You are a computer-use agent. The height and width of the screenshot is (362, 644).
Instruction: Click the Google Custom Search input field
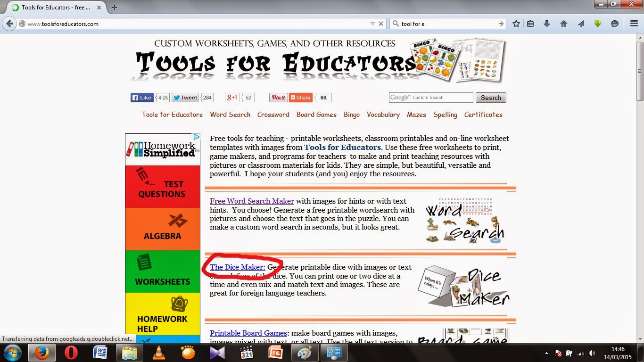(431, 98)
